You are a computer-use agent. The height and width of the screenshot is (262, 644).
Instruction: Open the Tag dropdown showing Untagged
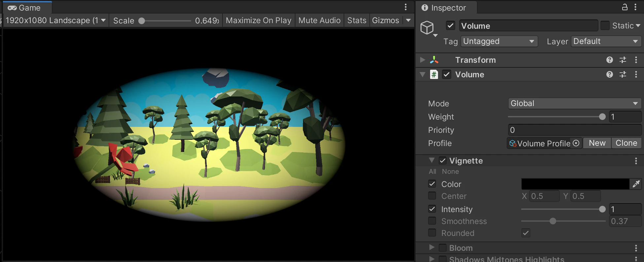click(x=499, y=41)
